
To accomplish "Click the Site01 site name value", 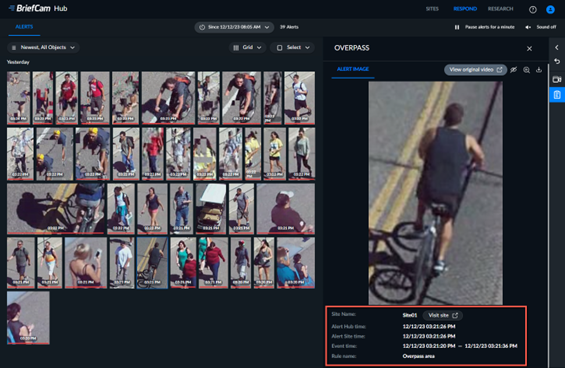I will click(x=410, y=315).
